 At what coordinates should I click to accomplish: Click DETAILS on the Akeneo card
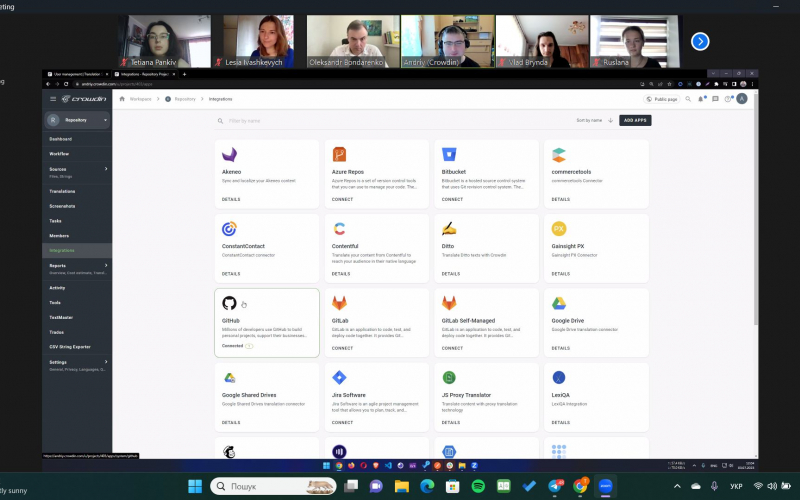pos(231,199)
